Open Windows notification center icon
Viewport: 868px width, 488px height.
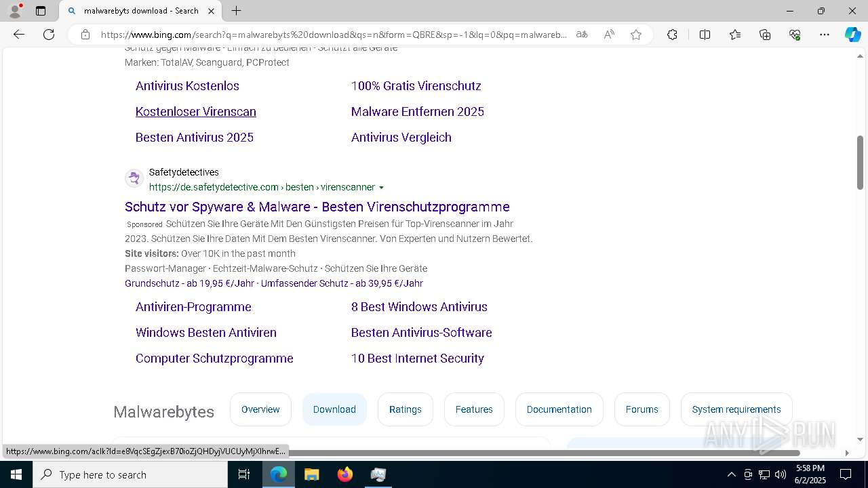click(846, 474)
